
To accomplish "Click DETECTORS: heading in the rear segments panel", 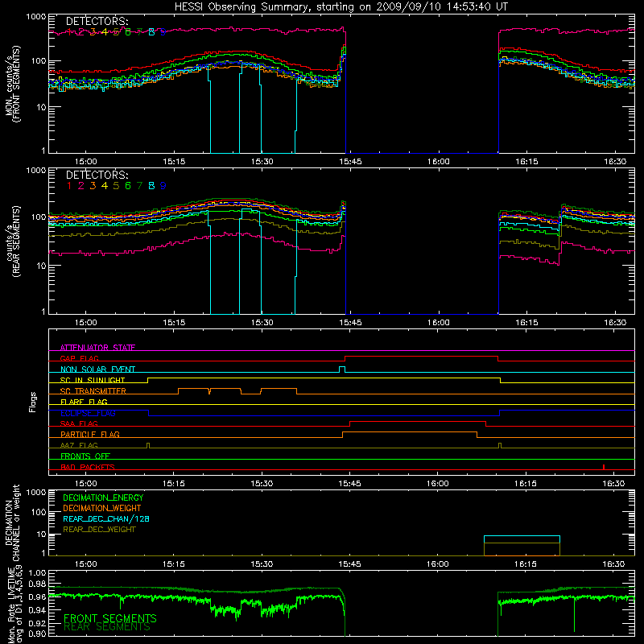I will point(97,175).
